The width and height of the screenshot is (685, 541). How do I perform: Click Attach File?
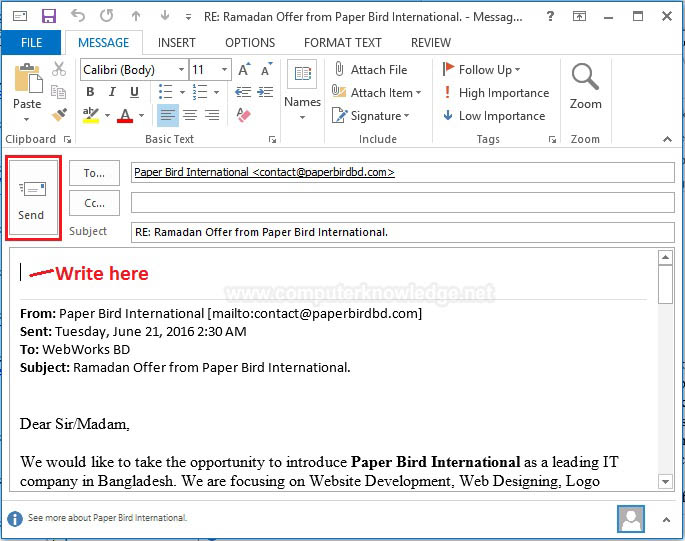point(370,69)
